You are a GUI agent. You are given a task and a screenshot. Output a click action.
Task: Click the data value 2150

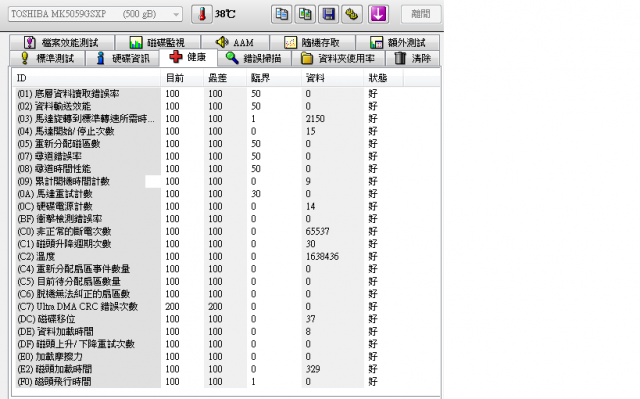click(x=315, y=119)
